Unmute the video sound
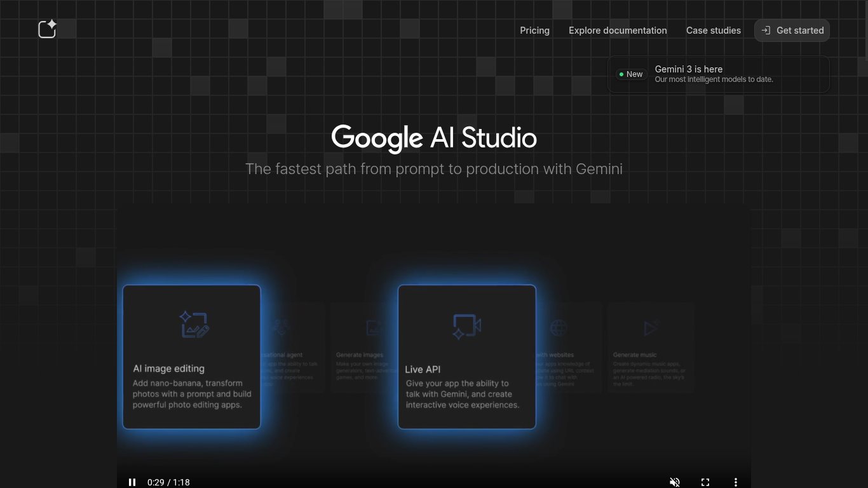Screen dimensions: 868x488 point(675,482)
